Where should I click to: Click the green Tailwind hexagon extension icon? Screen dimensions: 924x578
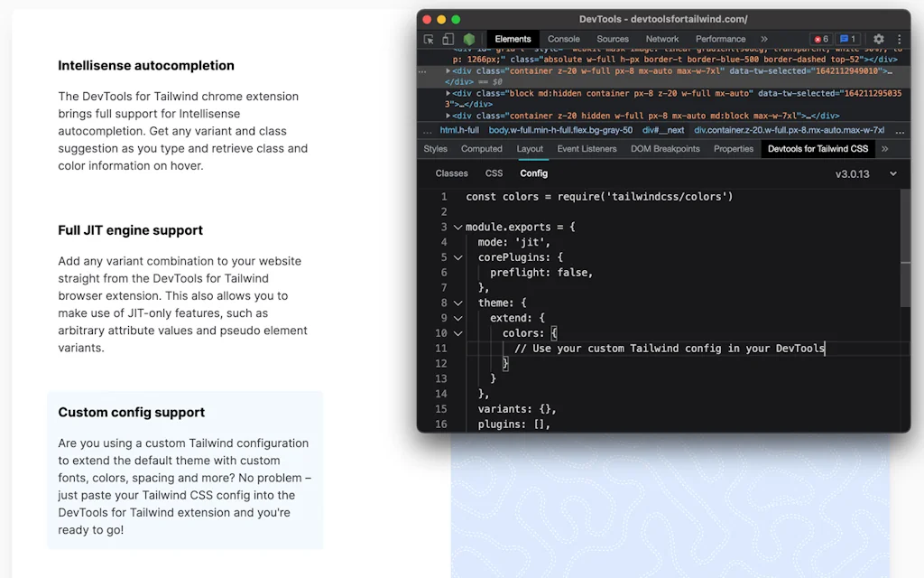[468, 39]
